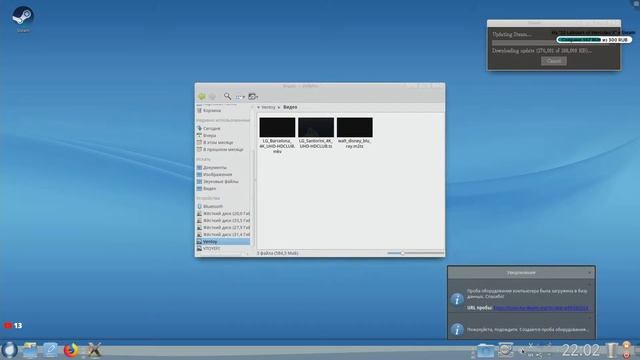Select LG_Barcelona_4K video thumbnail
The width and height of the screenshot is (640, 360).
tap(277, 127)
